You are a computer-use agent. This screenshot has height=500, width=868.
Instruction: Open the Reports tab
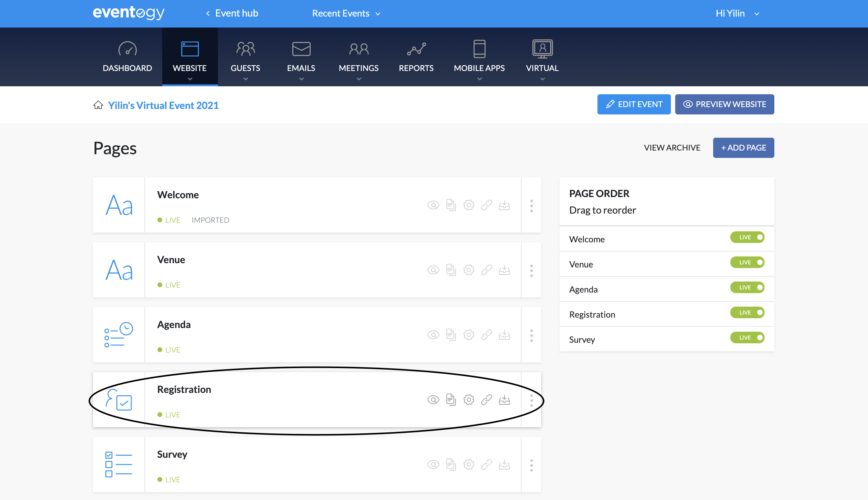416,57
